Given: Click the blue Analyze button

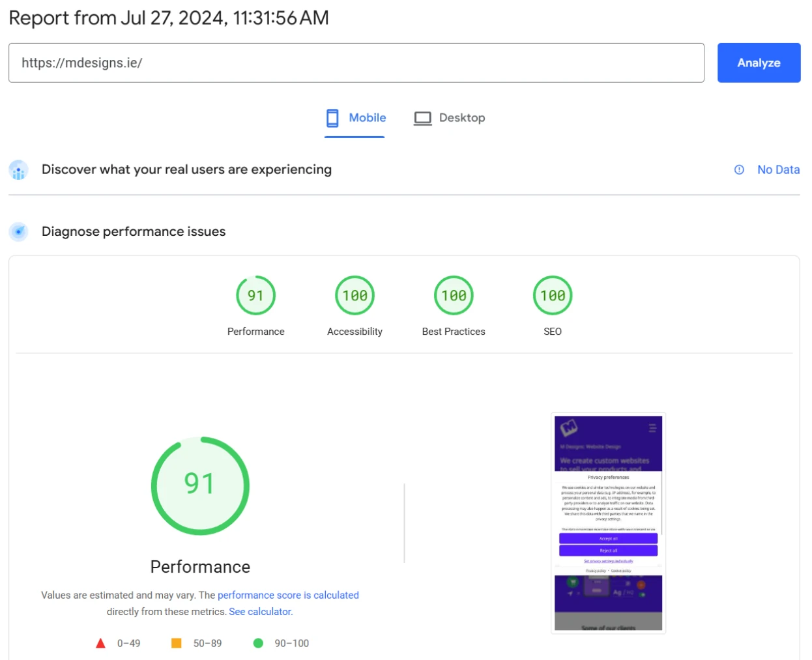Looking at the screenshot, I should [x=759, y=63].
